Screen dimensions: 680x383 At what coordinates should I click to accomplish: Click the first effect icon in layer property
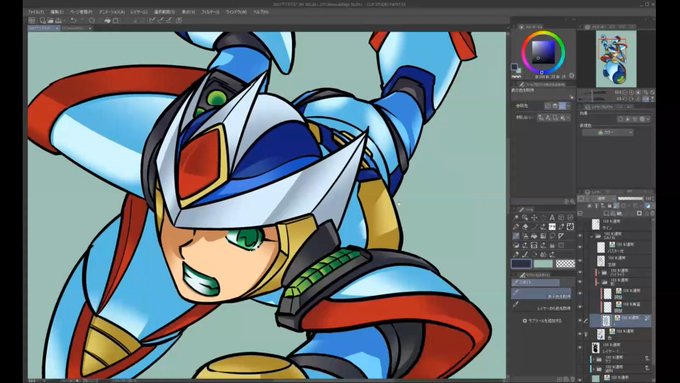[620, 119]
